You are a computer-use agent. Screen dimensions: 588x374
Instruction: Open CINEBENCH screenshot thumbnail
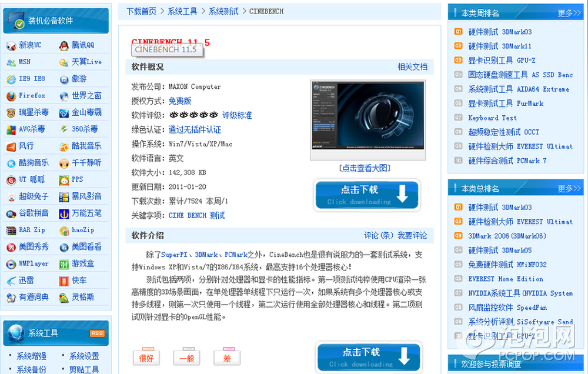pos(368,120)
